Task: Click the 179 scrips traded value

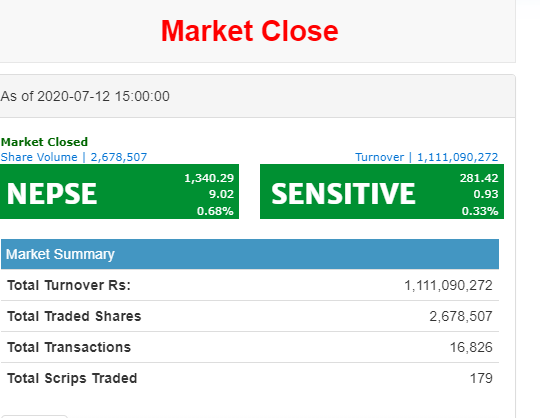Action: pos(481,378)
